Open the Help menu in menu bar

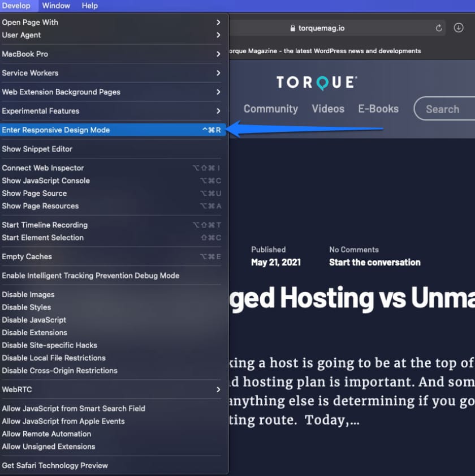click(90, 6)
